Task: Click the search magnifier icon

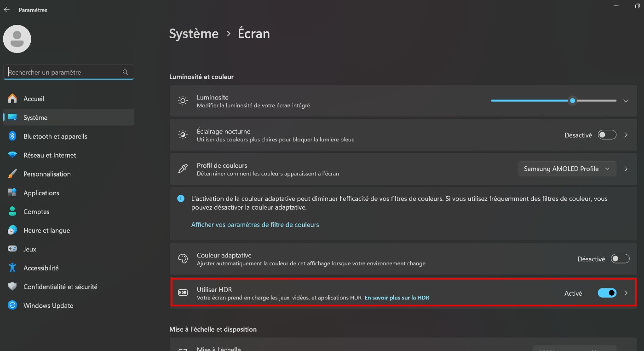Action: [x=125, y=72]
